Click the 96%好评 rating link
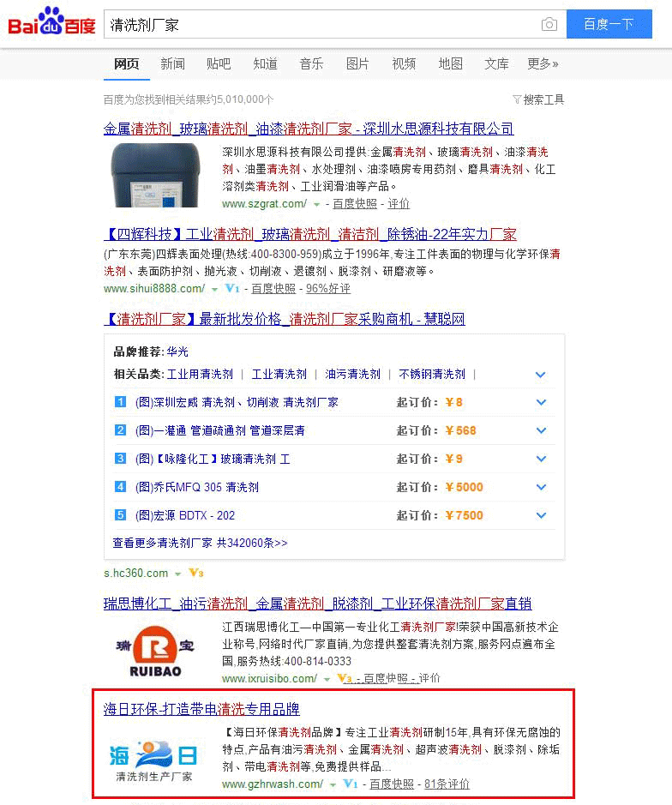The image size is (672, 805). 328,289
